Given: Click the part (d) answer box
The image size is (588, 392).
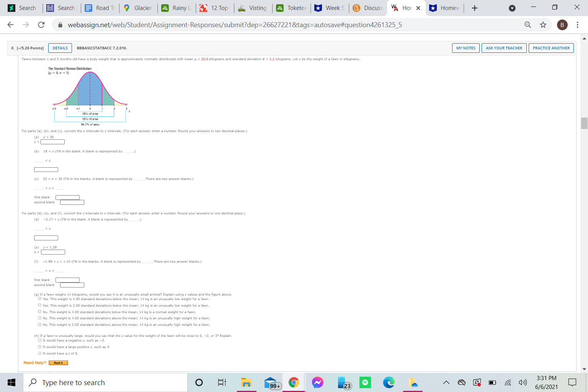Looking at the screenshot, I should [46, 238].
